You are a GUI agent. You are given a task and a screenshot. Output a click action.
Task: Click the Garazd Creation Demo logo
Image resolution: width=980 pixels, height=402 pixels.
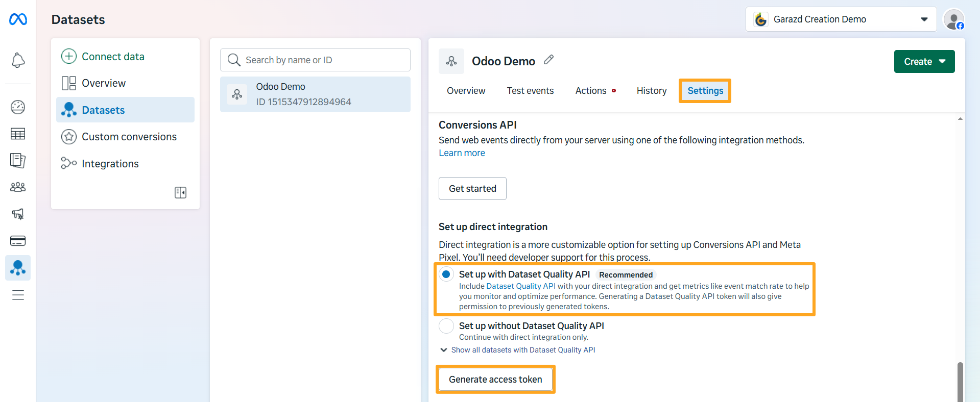[761, 19]
